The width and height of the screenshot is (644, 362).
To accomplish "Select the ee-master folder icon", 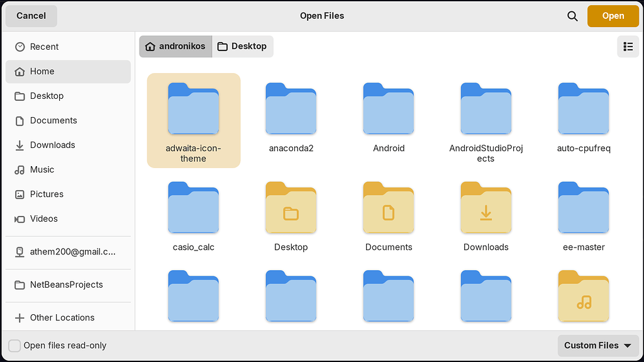I will (x=584, y=208).
